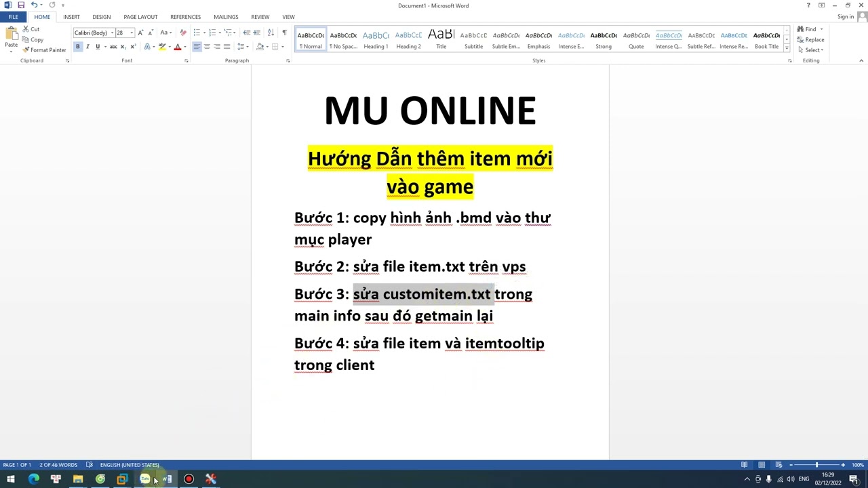Toggle italic formatting
This screenshot has width=868, height=488.
pos(87,47)
